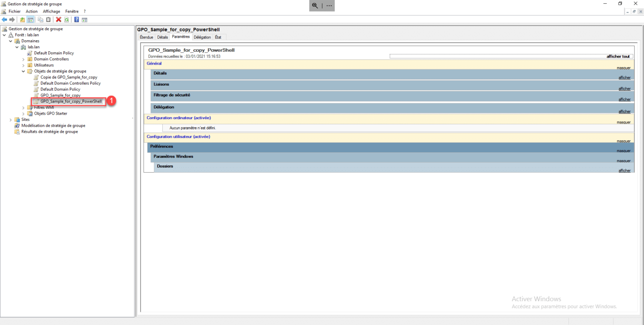This screenshot has height=325, width=644.
Task: Open the Fichier menu
Action: click(x=15, y=11)
